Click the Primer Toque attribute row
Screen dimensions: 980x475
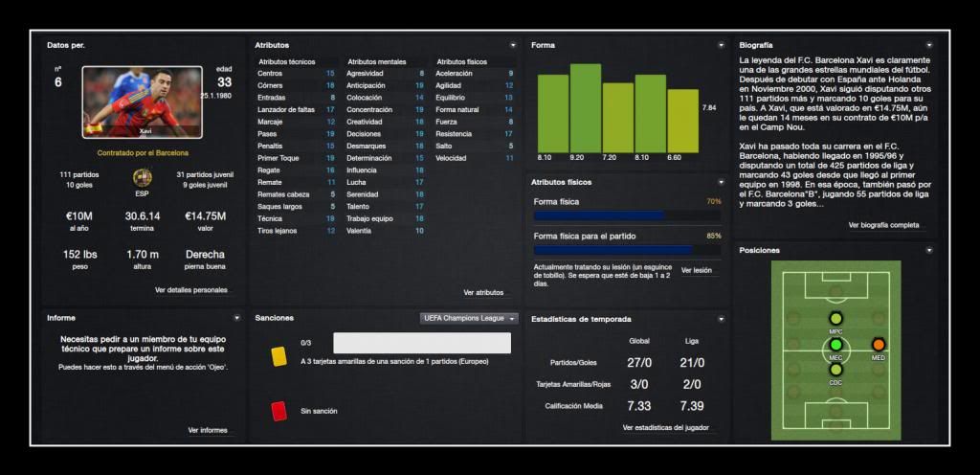coord(297,158)
